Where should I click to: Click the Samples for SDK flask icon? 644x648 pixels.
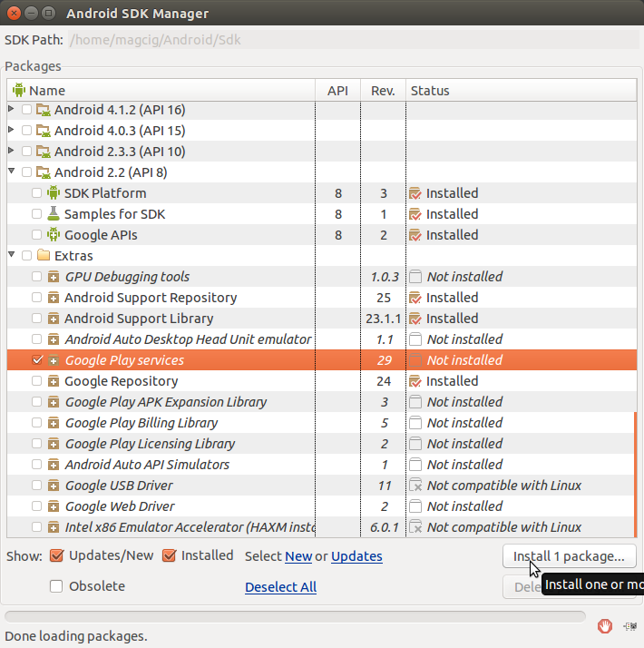(x=54, y=213)
